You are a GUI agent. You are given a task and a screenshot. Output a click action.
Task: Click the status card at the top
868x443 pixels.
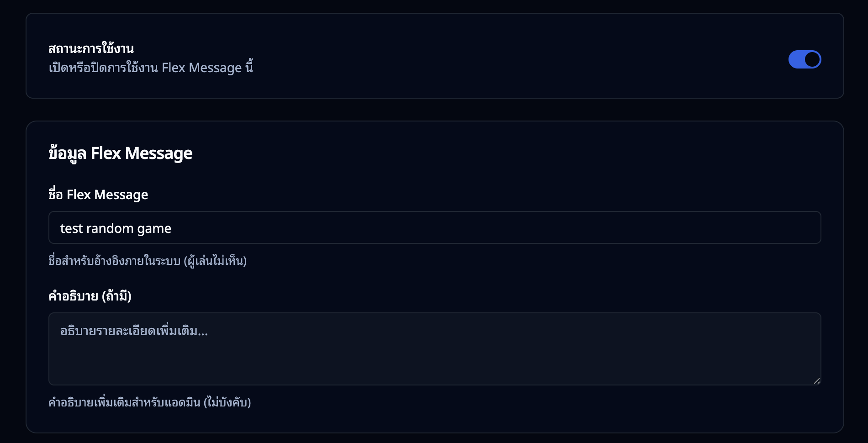(434, 55)
